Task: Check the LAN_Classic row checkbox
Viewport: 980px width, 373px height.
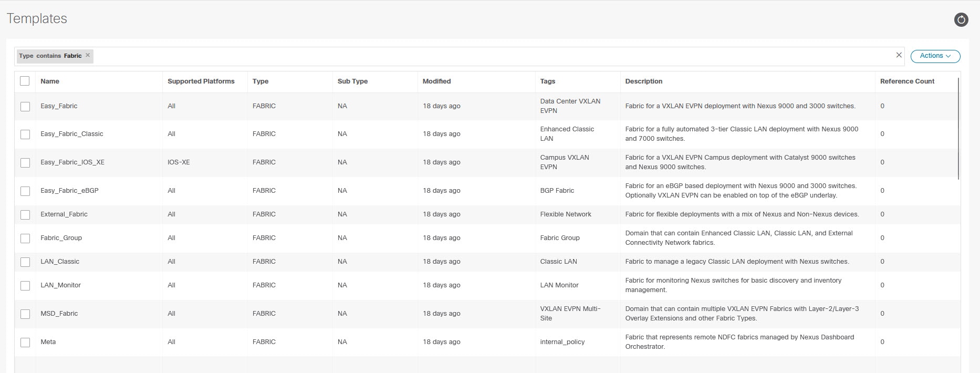Action: pyautogui.click(x=25, y=262)
